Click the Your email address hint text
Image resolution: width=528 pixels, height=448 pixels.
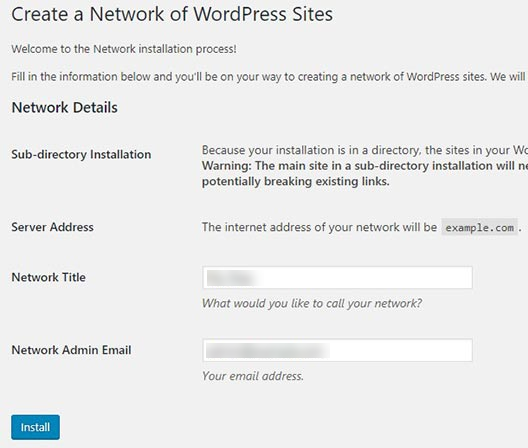[253, 376]
